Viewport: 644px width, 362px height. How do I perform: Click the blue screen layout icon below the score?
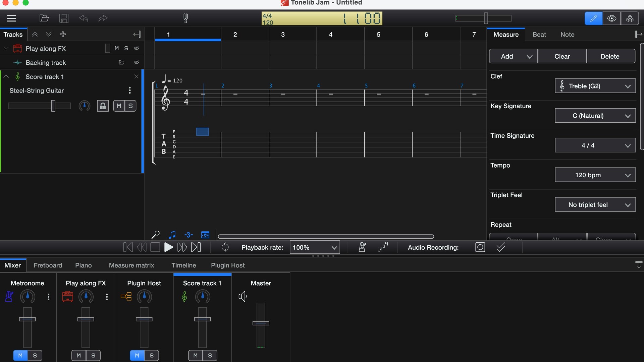point(205,235)
